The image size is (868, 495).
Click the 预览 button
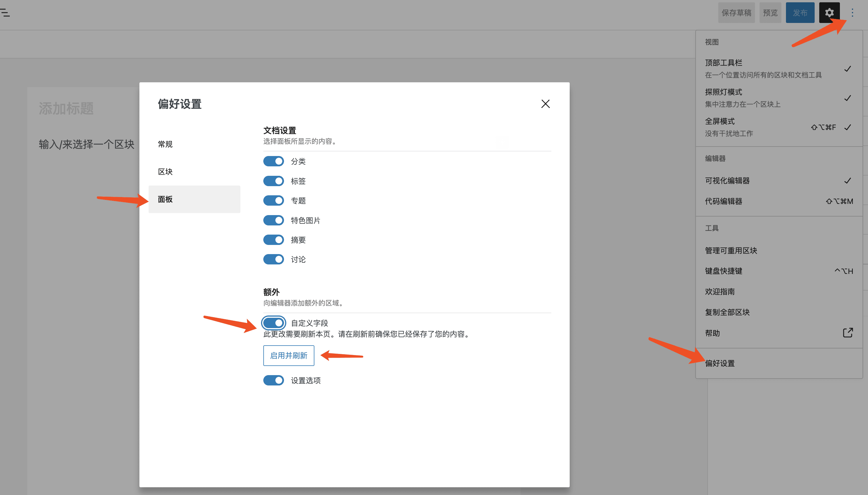pos(770,13)
